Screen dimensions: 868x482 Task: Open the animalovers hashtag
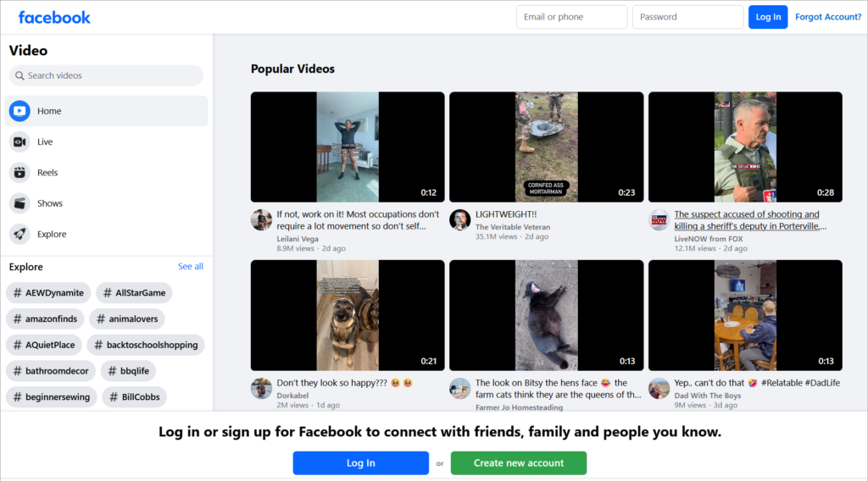[127, 319]
